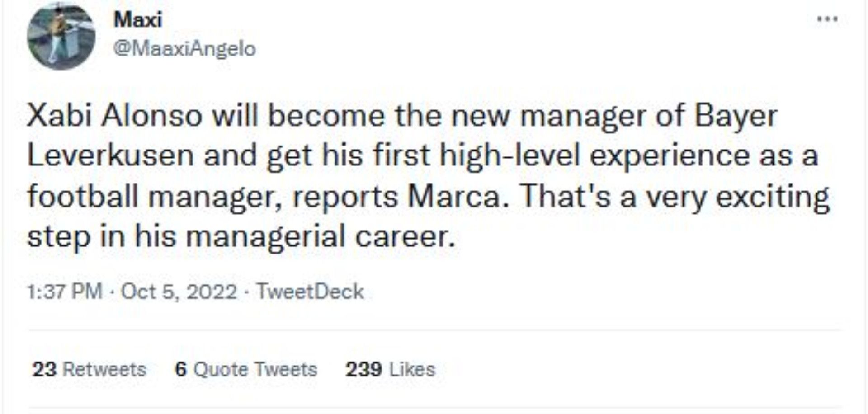View the 6 Quote Tweets list

pyautogui.click(x=246, y=370)
